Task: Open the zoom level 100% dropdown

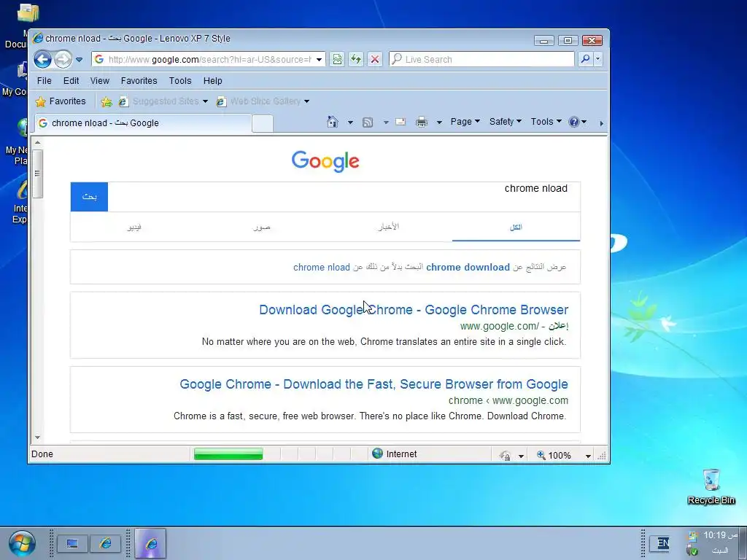Action: 588,456
